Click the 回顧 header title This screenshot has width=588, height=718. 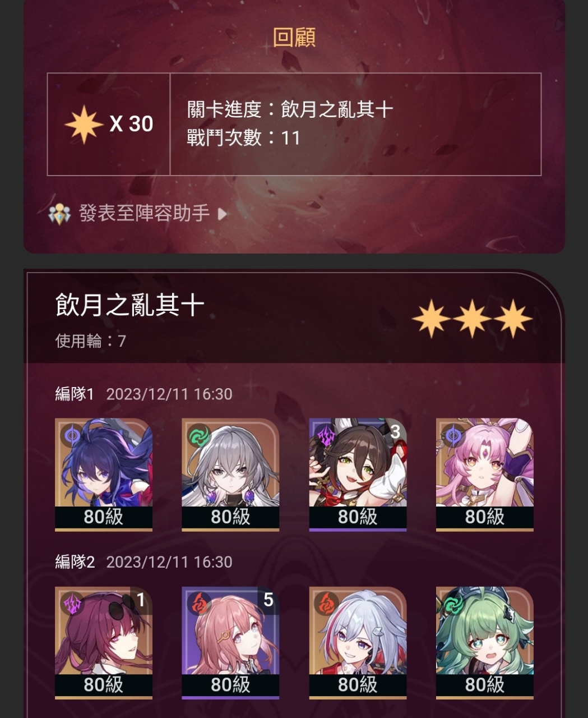point(294,37)
